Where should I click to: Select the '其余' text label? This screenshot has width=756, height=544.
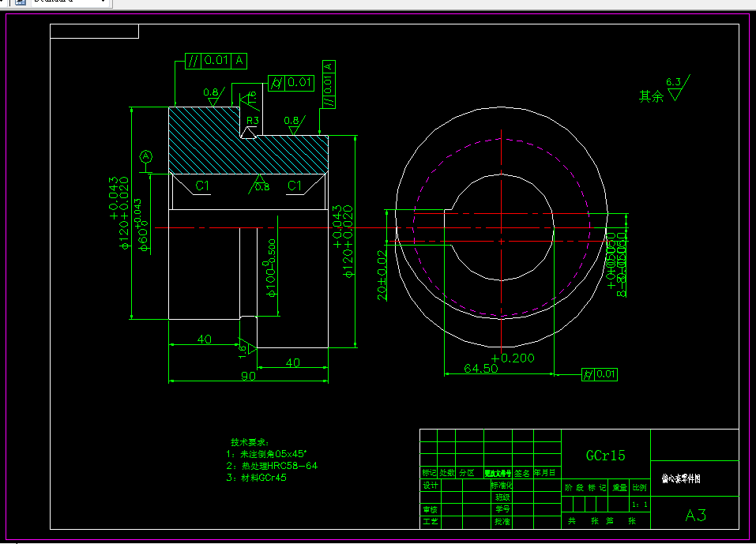[x=652, y=96]
